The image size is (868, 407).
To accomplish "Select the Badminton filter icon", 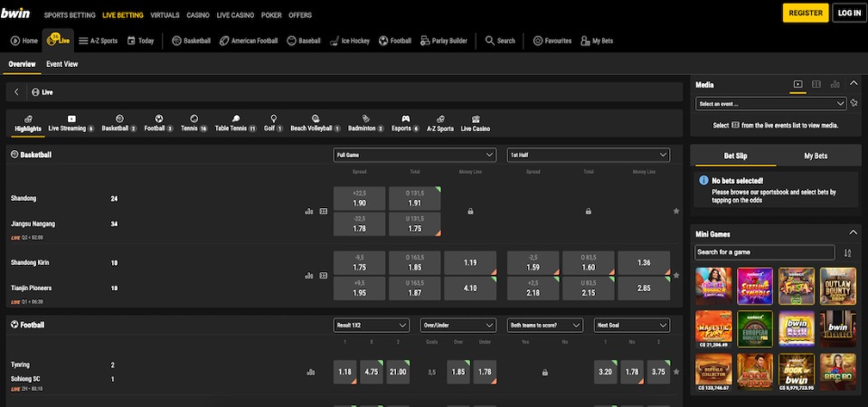I will (x=366, y=118).
